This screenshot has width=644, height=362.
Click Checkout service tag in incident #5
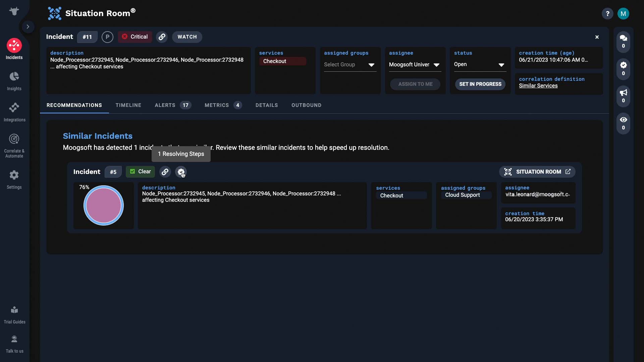coord(401,195)
